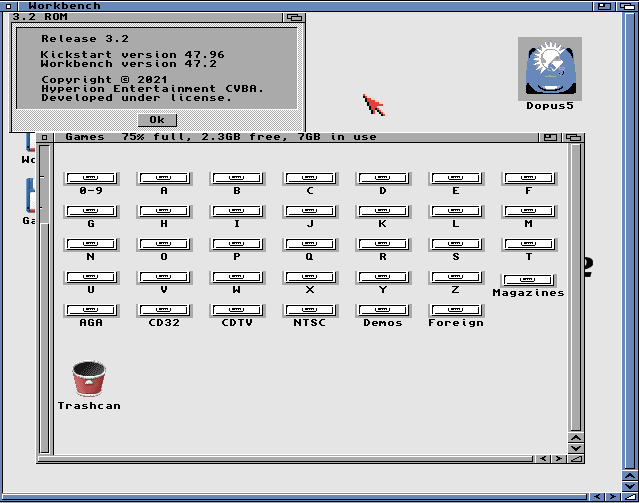Close the Games window with its close gadget
Screen dimensions: 639x503
point(44,137)
